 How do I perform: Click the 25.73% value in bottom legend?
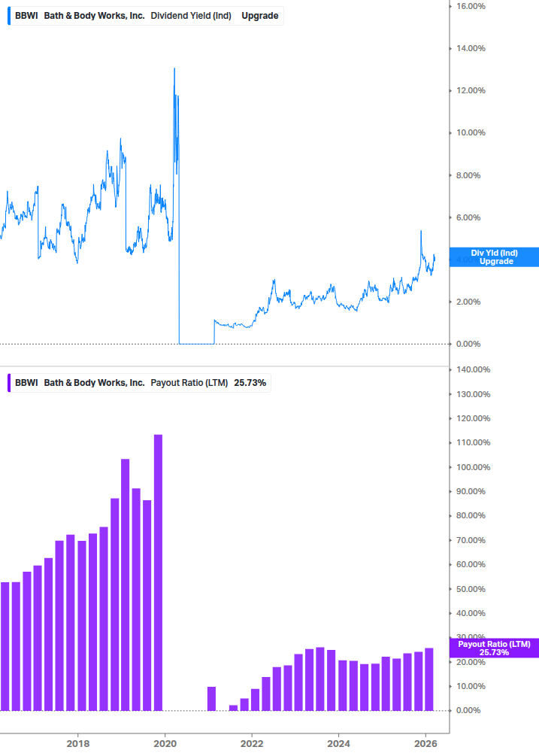click(250, 383)
